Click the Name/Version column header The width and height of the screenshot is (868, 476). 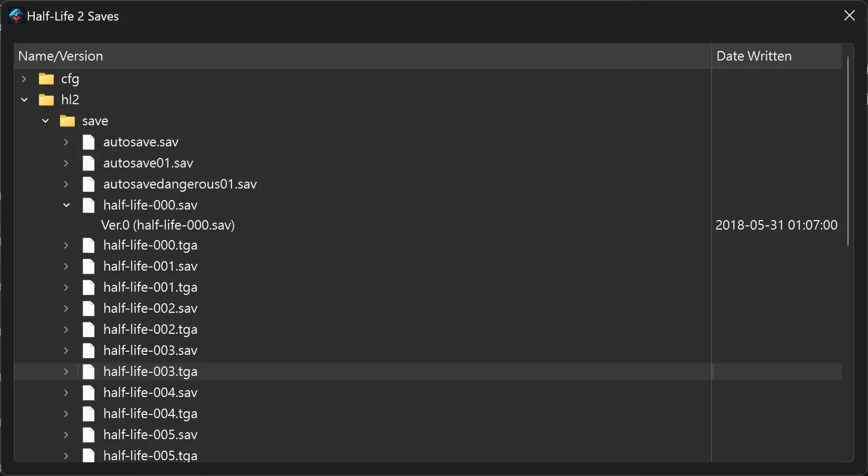(60, 56)
